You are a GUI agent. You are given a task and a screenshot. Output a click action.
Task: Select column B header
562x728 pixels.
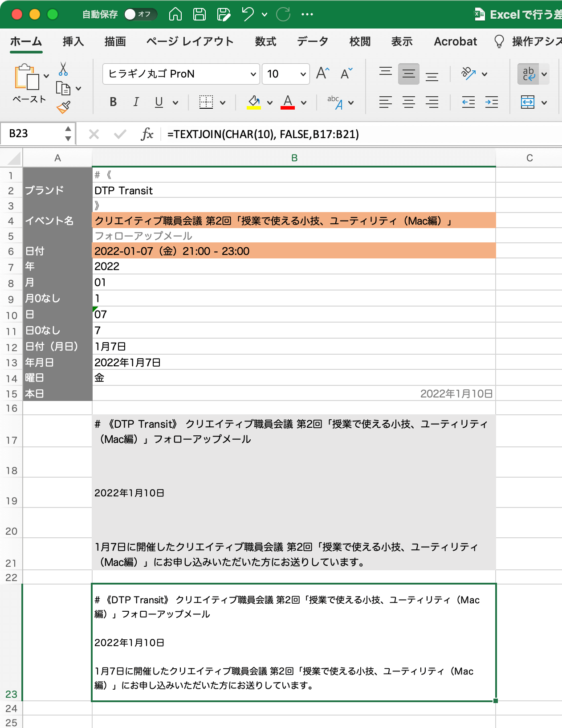tap(294, 158)
